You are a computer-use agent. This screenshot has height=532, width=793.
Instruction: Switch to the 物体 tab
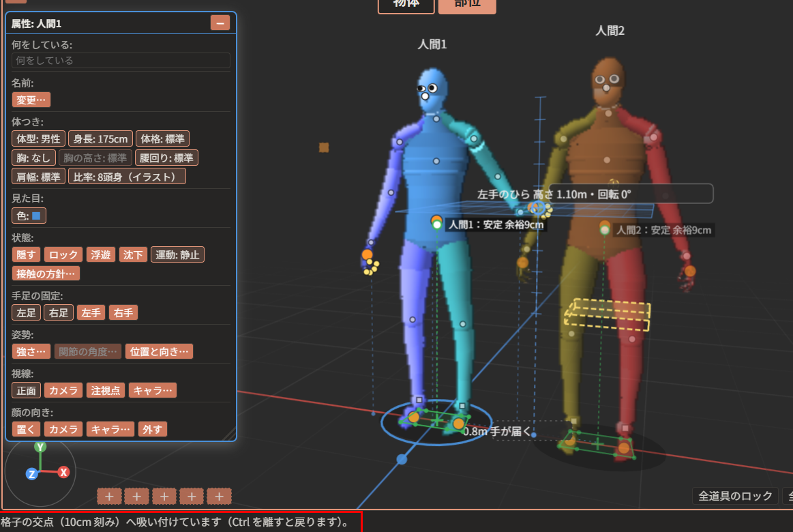(x=406, y=5)
